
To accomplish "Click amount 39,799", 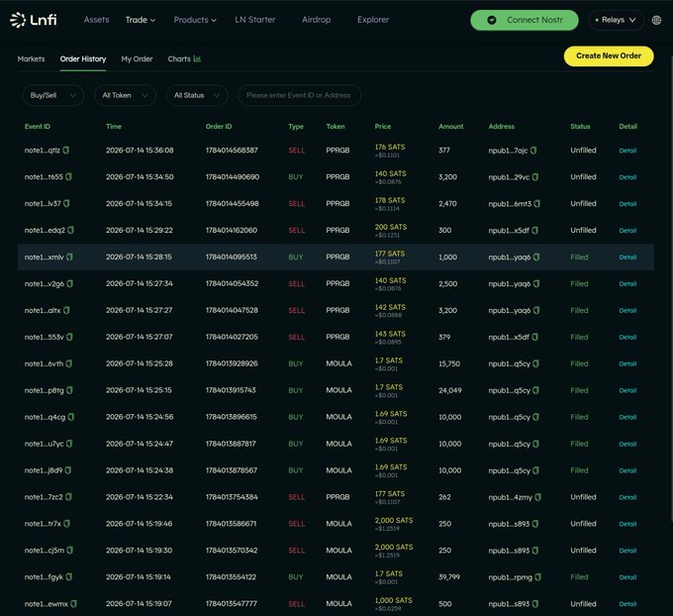I will 449,577.
